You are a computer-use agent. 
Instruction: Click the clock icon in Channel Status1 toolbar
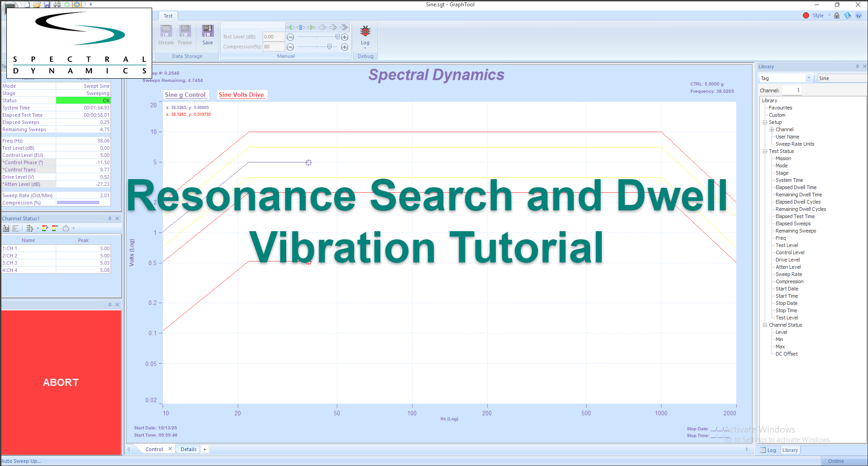[x=66, y=228]
